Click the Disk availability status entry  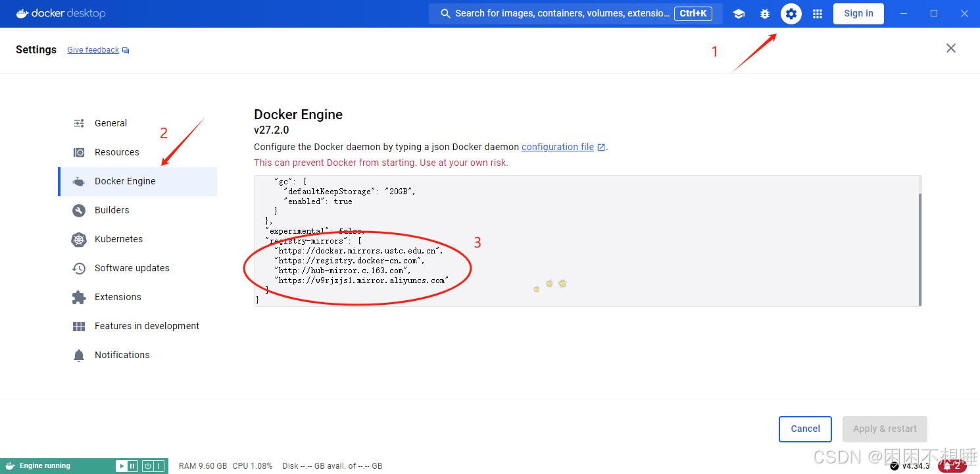pyautogui.click(x=332, y=466)
